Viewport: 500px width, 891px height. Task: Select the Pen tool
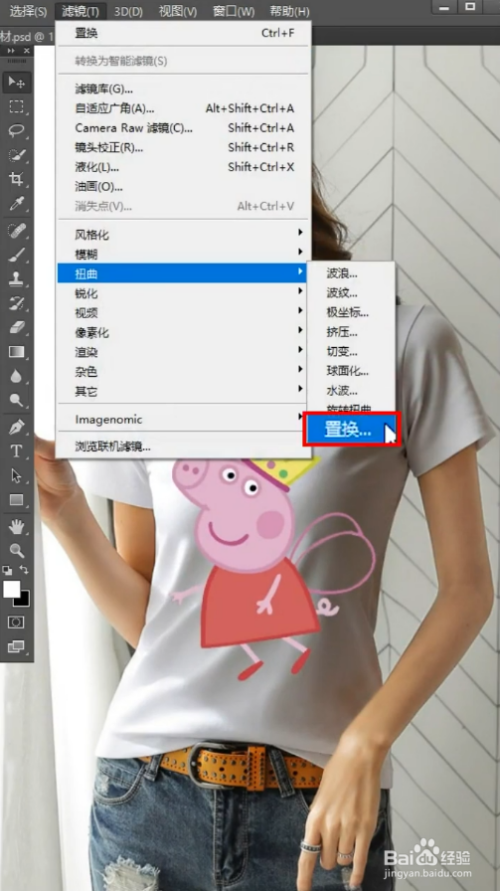pyautogui.click(x=16, y=427)
